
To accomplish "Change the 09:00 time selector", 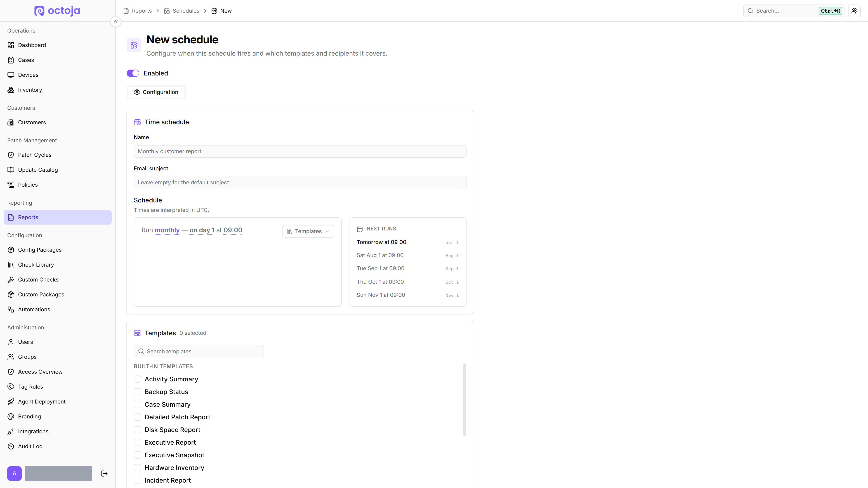I will (x=233, y=230).
